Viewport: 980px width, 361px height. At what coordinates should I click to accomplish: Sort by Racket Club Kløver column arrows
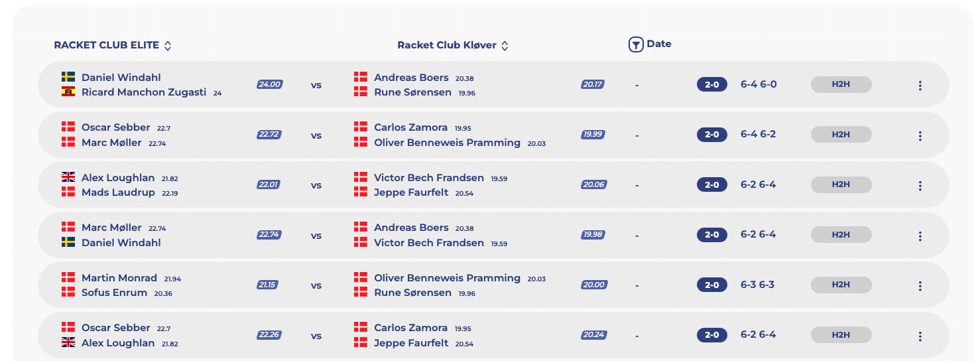[x=505, y=46]
